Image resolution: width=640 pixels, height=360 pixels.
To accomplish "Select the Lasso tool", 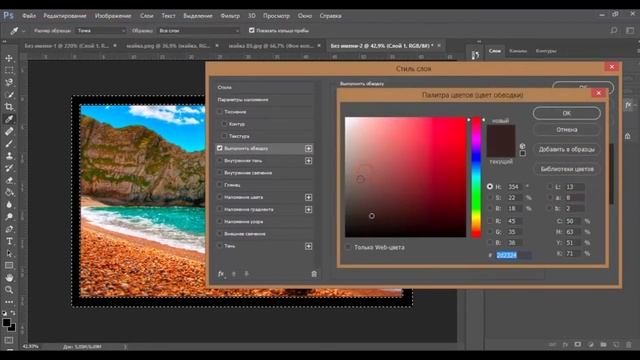I will pyautogui.click(x=9, y=82).
